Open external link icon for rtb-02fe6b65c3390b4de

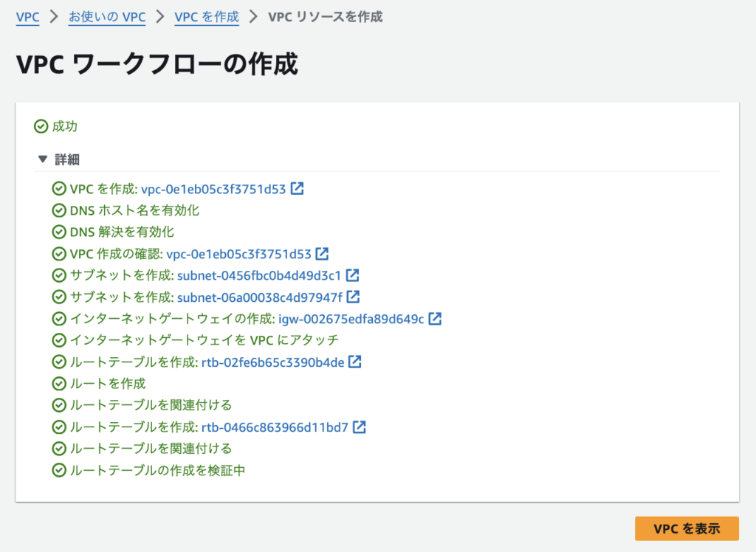355,362
